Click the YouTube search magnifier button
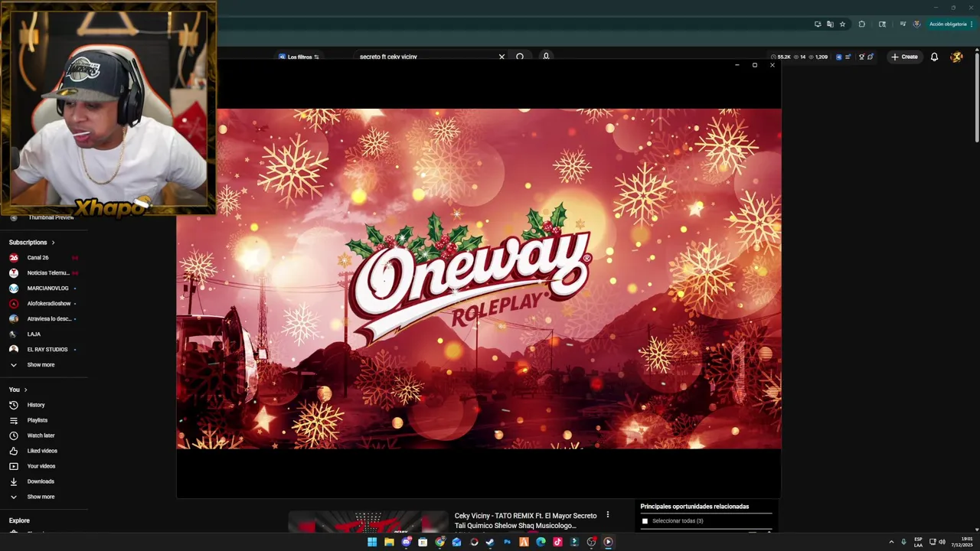This screenshot has width=980, height=551. [520, 57]
